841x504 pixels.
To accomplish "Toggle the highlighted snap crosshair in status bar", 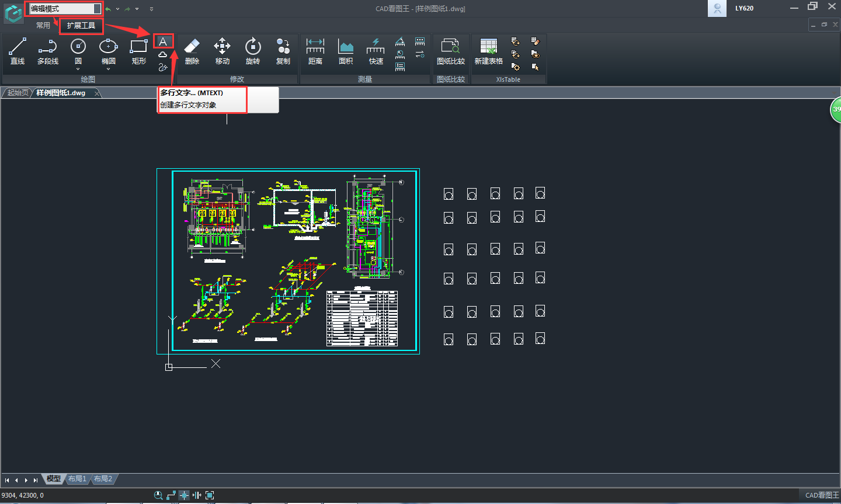I will (184, 495).
